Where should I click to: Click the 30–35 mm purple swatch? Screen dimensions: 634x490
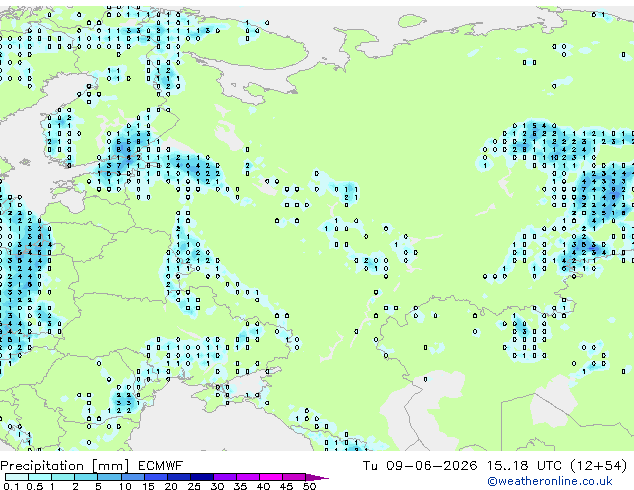tap(225, 477)
